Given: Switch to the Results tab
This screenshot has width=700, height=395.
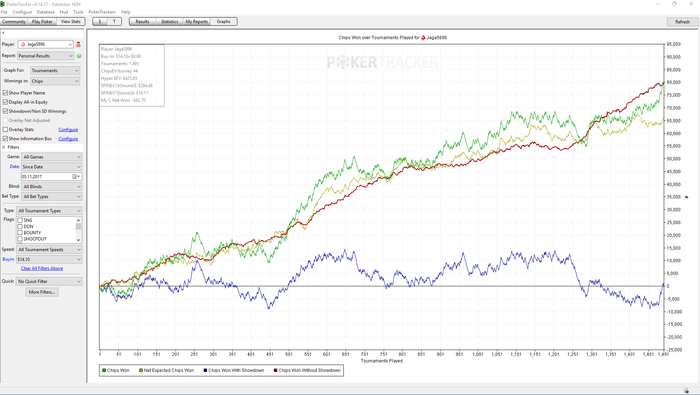Looking at the screenshot, I should point(142,21).
